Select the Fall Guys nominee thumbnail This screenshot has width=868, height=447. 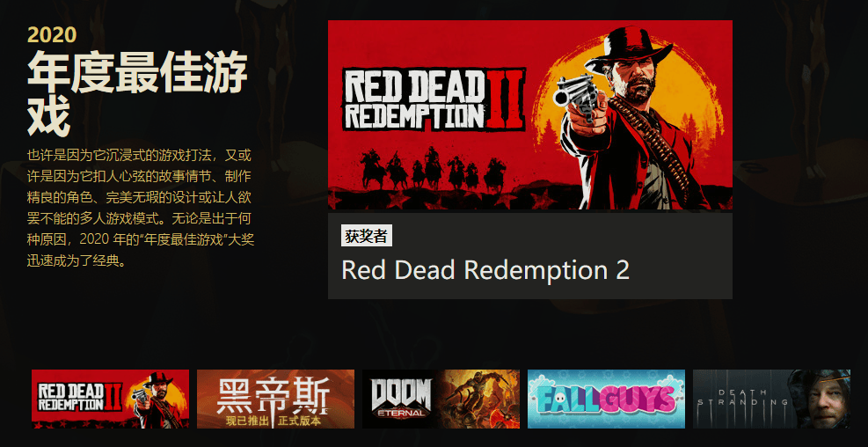click(606, 399)
